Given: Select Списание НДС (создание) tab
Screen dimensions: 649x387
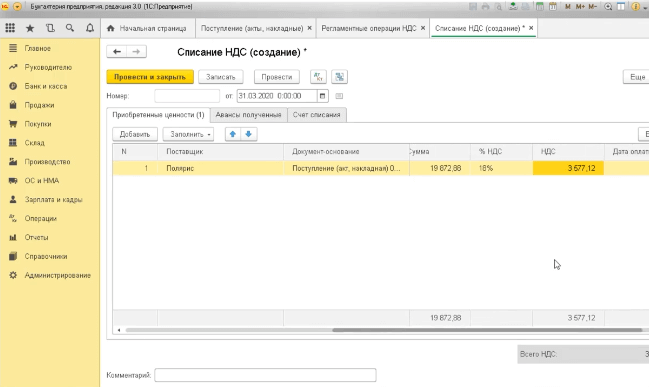Looking at the screenshot, I should click(480, 28).
